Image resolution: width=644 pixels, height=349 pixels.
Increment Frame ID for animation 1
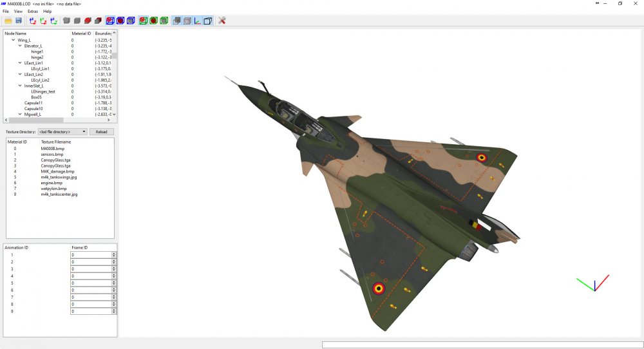click(114, 253)
